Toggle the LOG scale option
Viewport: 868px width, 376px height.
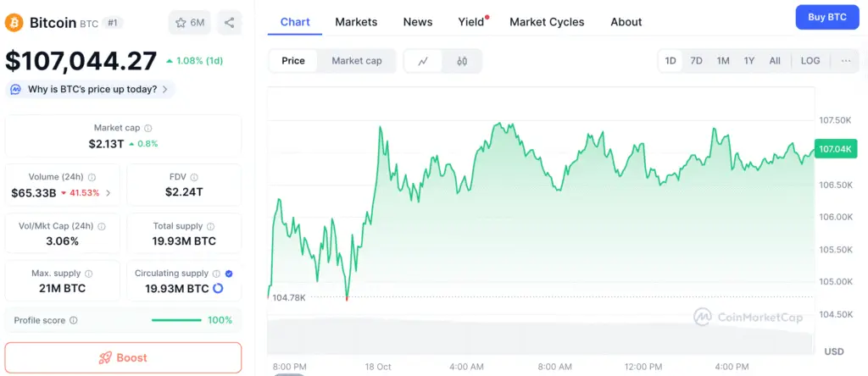click(810, 61)
